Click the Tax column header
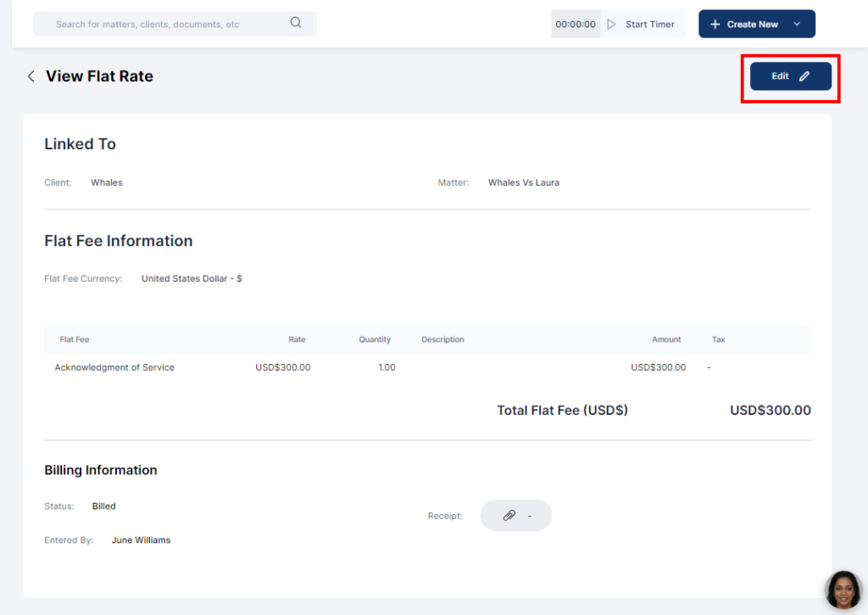Screen dimensions: 868x615 pos(718,339)
